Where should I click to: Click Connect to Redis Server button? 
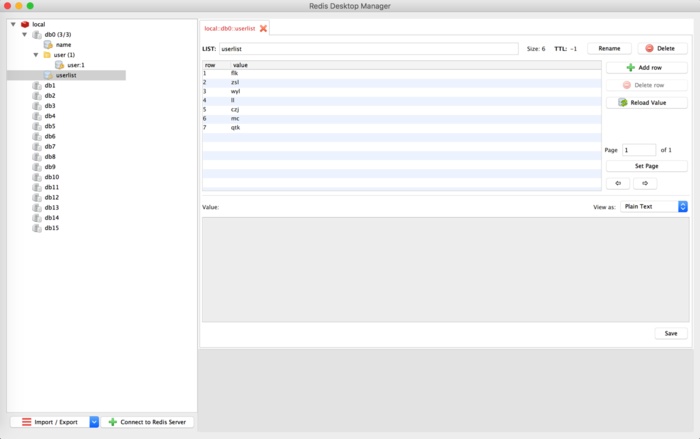pos(147,422)
